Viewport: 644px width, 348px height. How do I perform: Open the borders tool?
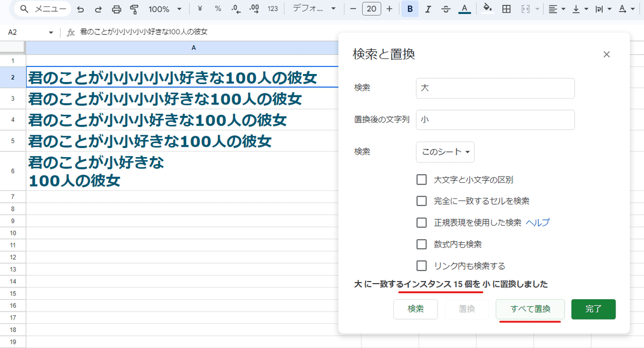click(506, 9)
